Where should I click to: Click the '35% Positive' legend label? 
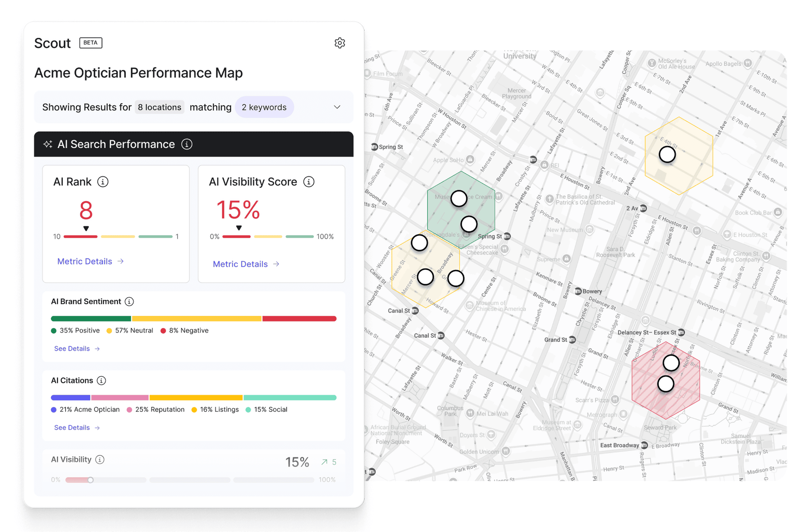[80, 331]
